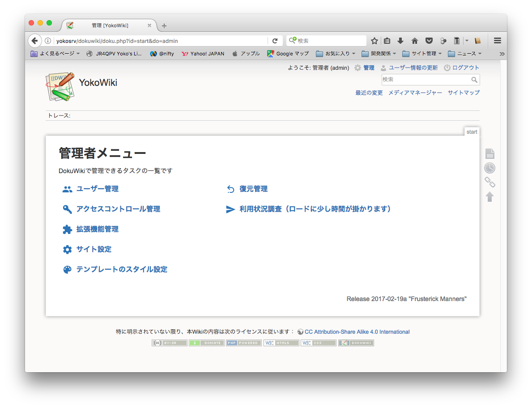
Task: Click the YokoWiki DokuWiki logo image
Action: click(x=60, y=86)
